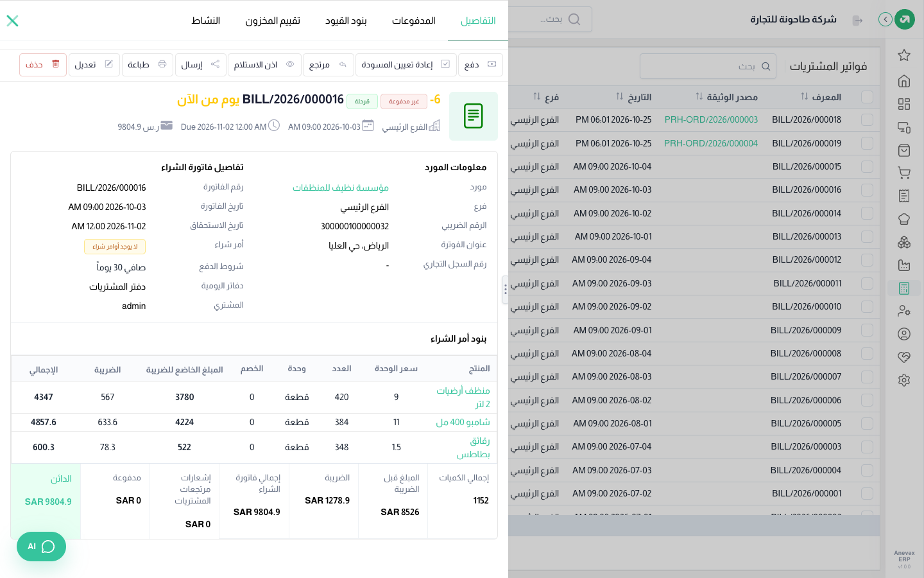
Task: Open product link رقائق بطاطس
Action: 474,448
